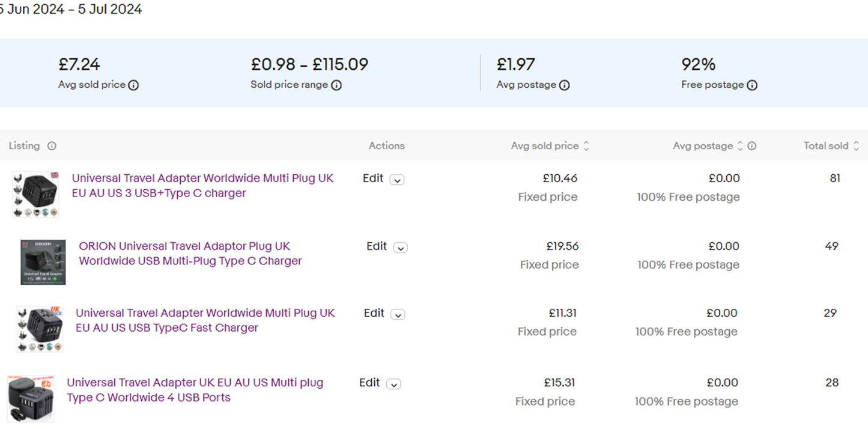Open Edit dropdown for 3 USB+Type C charger listing
The image size is (868, 429).
click(x=397, y=180)
